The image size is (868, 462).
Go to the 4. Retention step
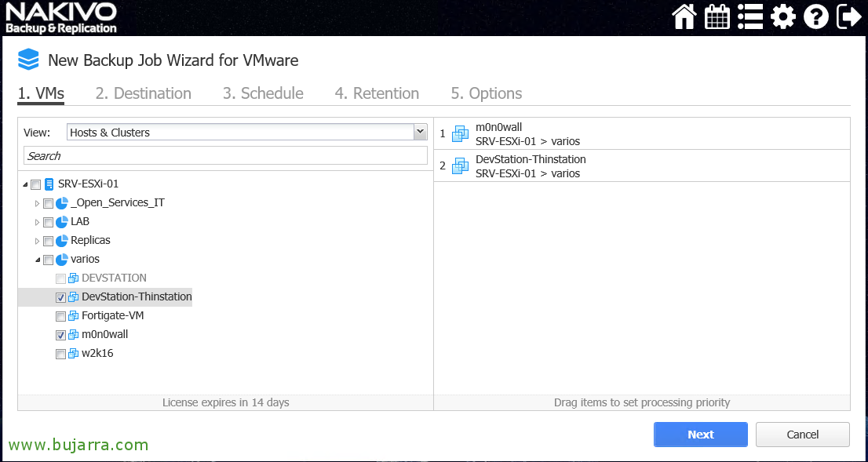(377, 93)
